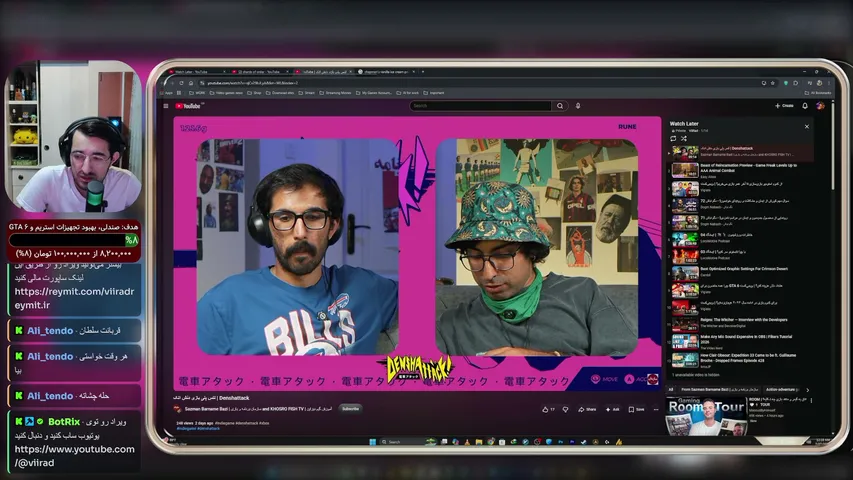Open the Shop bookmarks folder
This screenshot has height=480, width=853.
(254, 93)
